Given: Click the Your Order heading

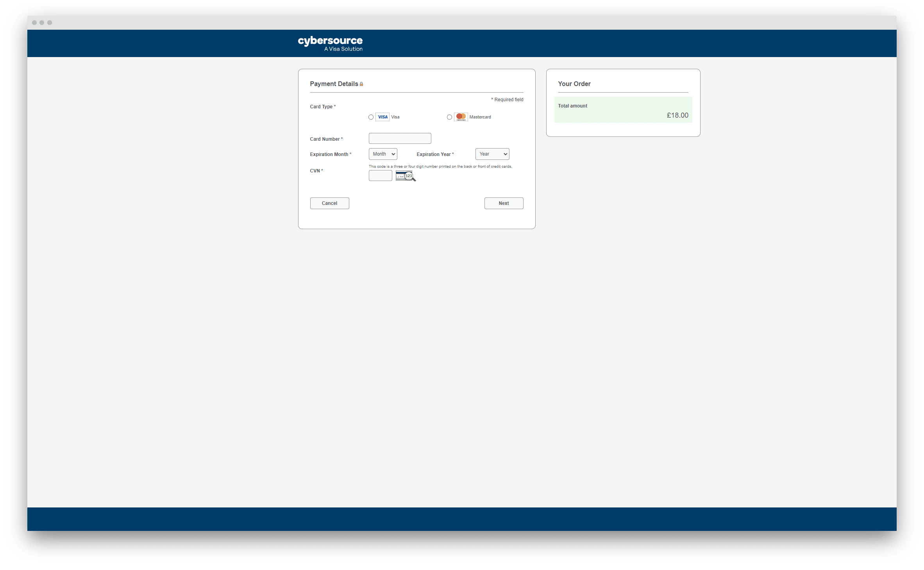Looking at the screenshot, I should click(x=574, y=84).
